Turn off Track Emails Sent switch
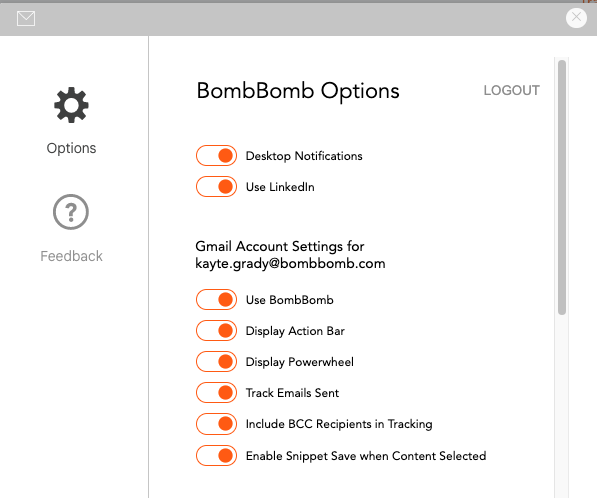The width and height of the screenshot is (597, 498). 216,393
